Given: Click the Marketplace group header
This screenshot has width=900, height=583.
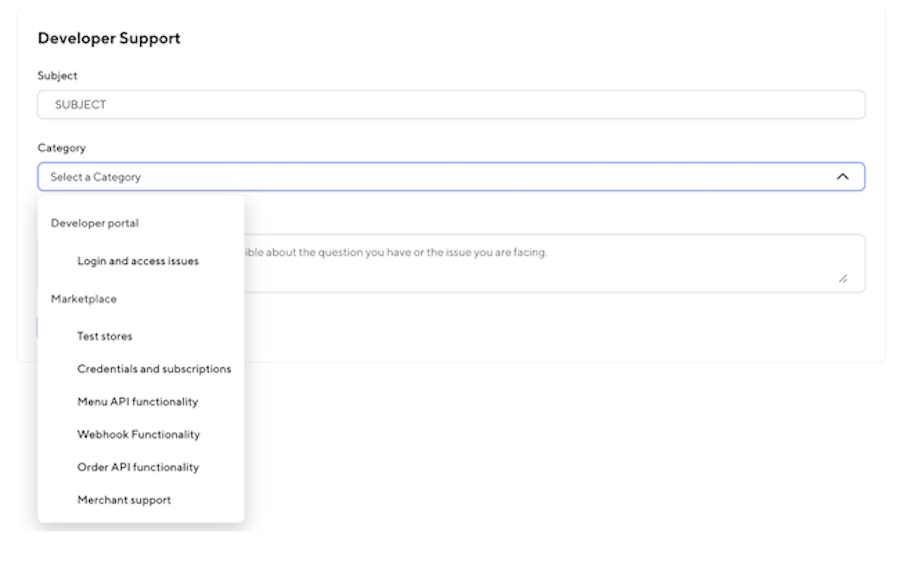Looking at the screenshot, I should [x=84, y=299].
